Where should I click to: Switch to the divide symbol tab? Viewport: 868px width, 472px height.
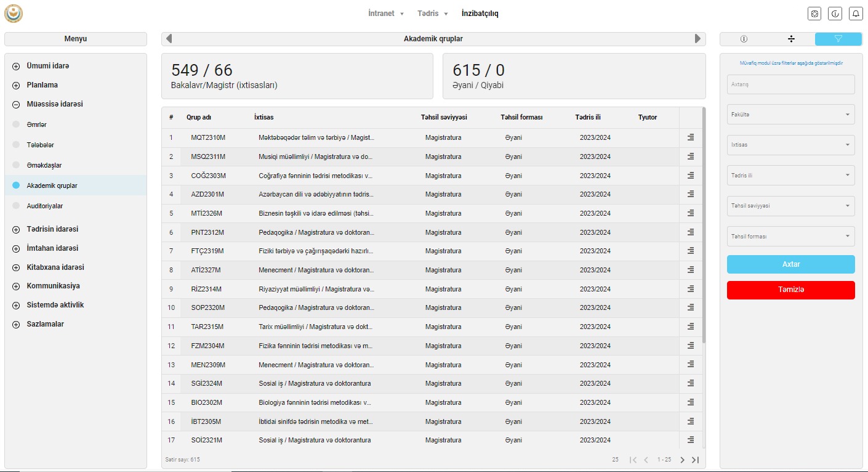pyautogui.click(x=791, y=39)
